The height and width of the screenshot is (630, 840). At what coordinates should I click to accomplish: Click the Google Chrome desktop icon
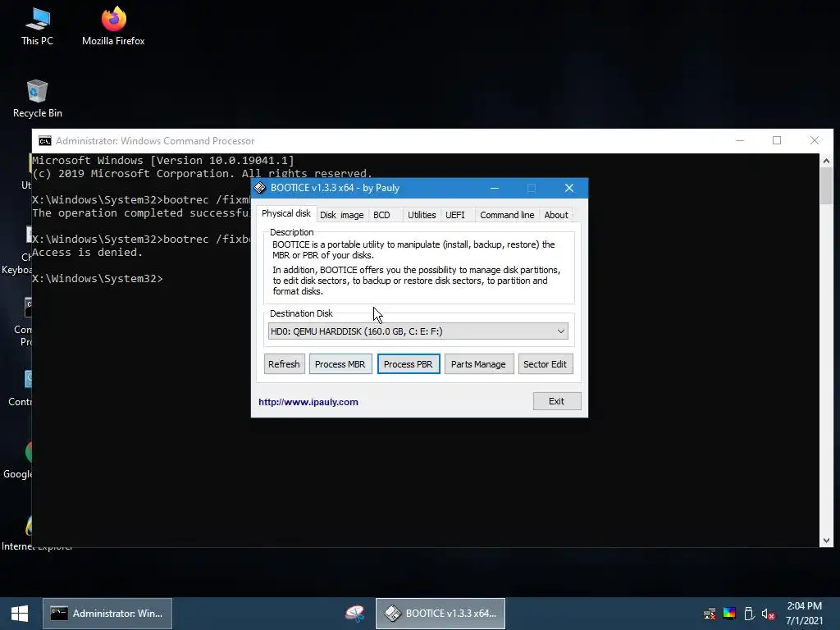[18, 461]
